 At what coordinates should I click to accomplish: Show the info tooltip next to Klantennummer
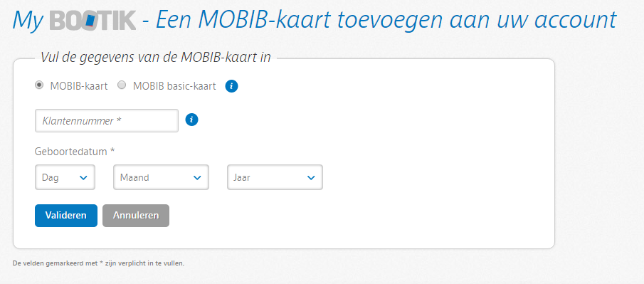192,120
